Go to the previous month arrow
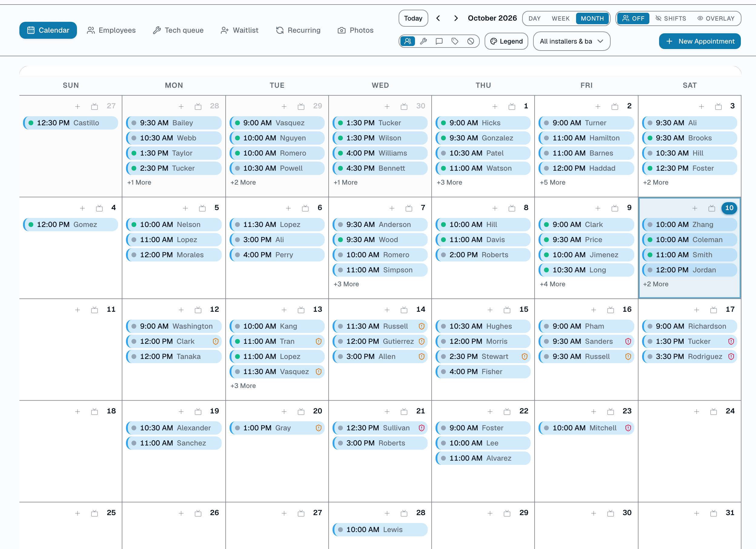 point(438,18)
